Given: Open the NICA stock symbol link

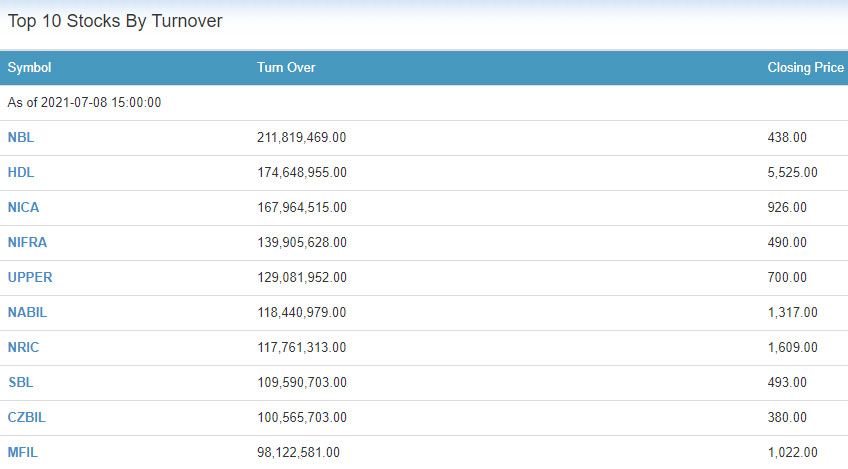Looking at the screenshot, I should point(23,207).
